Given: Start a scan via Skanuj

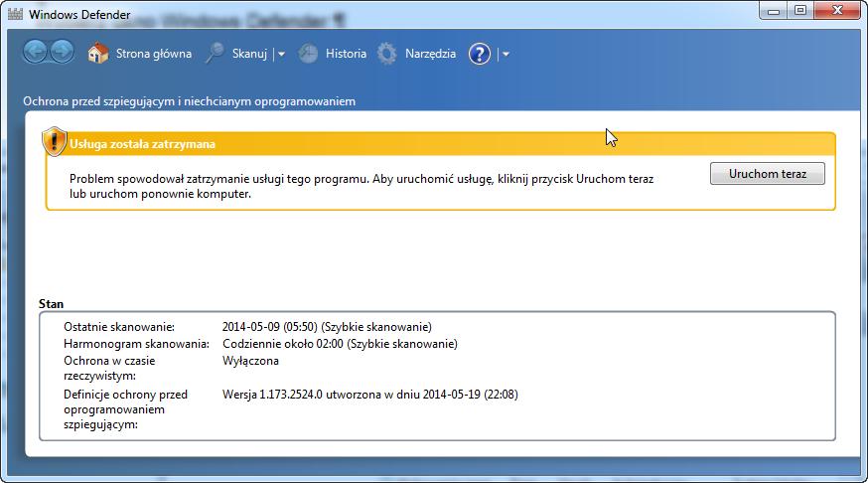Looking at the screenshot, I should [x=249, y=54].
